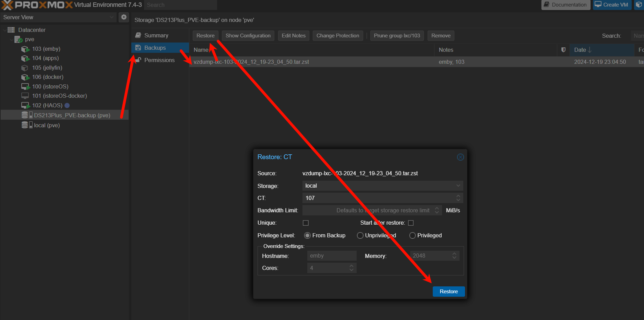Click the Documentation book icon

(547, 4)
